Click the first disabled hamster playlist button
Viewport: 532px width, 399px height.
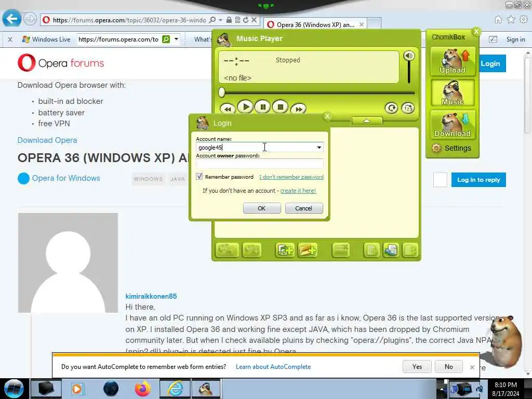pos(227,250)
